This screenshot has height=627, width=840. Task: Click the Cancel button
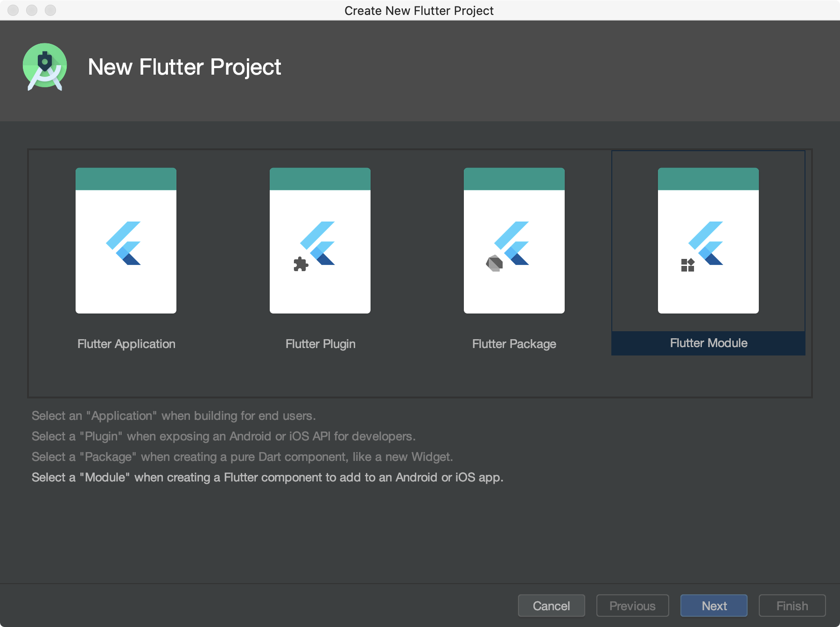pyautogui.click(x=552, y=606)
